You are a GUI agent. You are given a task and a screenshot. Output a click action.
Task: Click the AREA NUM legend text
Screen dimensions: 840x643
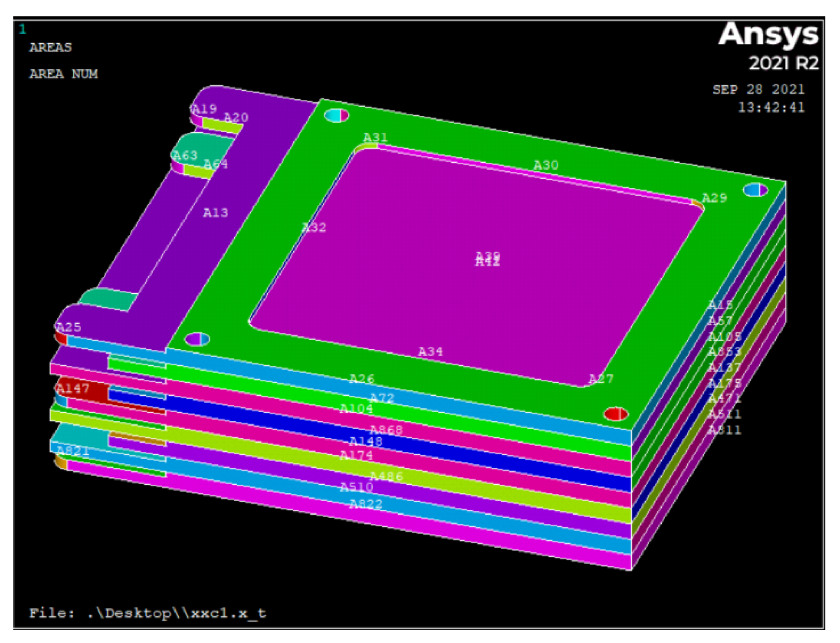[63, 74]
